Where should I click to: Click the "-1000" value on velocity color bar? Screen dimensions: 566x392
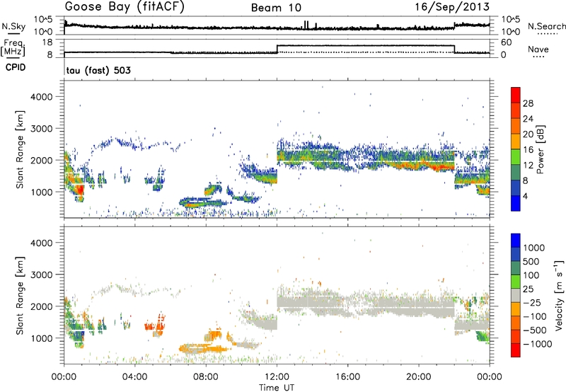tap(537, 344)
